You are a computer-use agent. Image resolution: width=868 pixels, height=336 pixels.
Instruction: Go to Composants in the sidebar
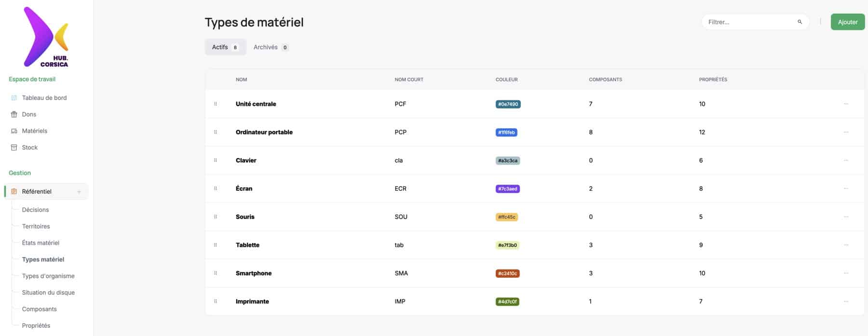39,309
